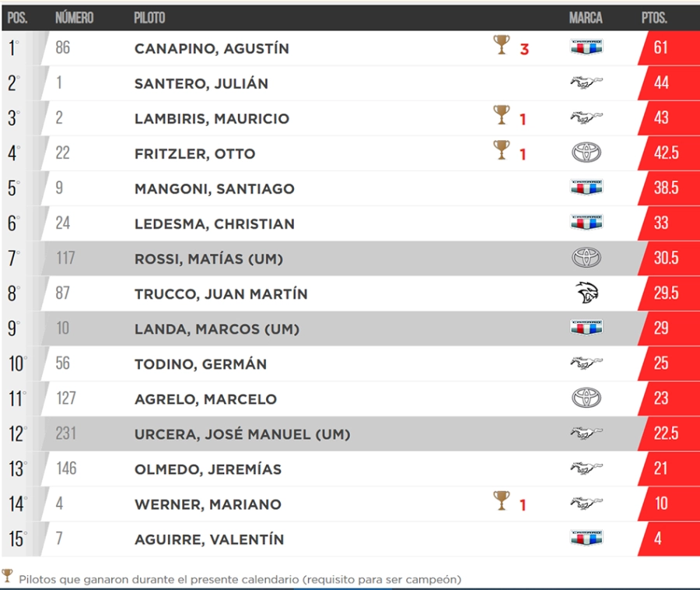700x590 pixels.
Task: Click the trophy icon in the footnote legend
Action: coord(8,576)
